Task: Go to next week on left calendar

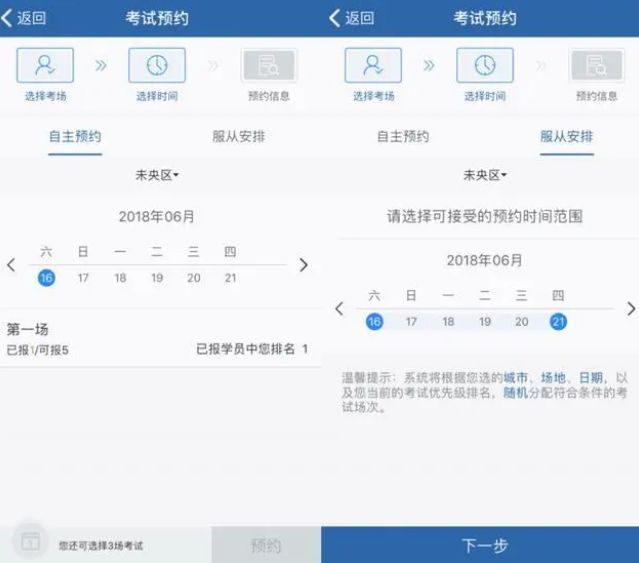Action: 303,265
